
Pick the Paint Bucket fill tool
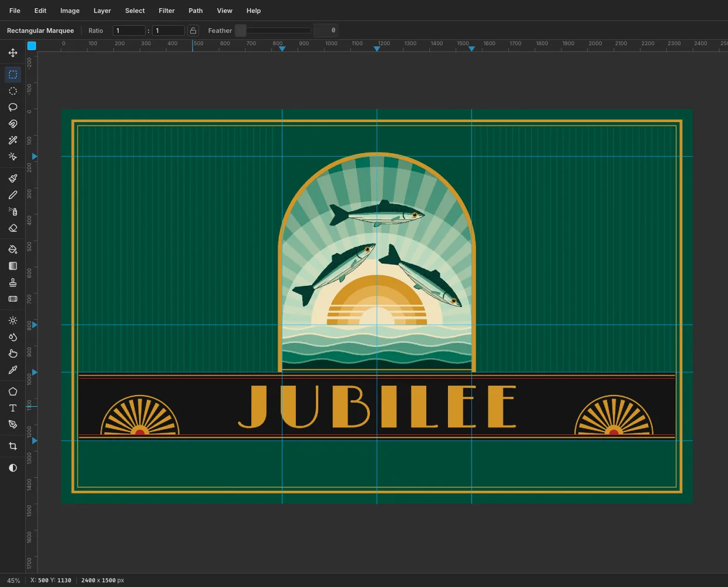13,249
